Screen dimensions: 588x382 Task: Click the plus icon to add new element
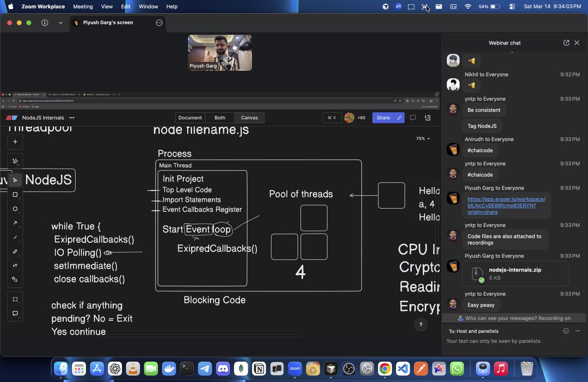point(15,142)
